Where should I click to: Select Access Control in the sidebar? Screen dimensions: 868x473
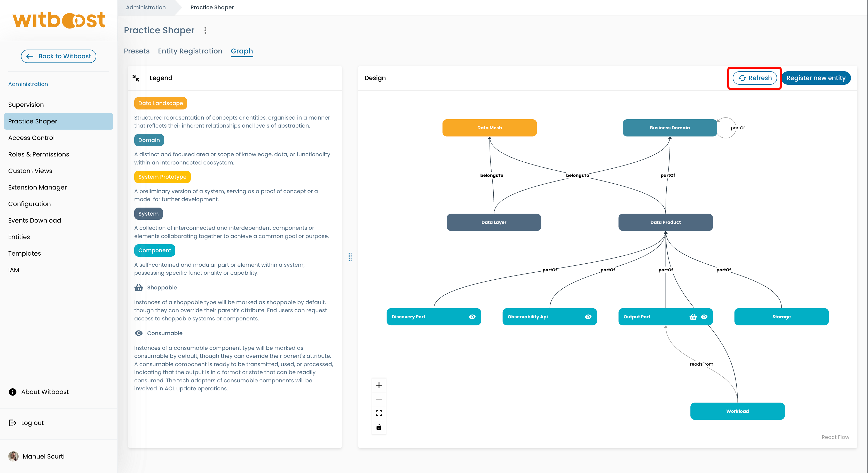point(31,138)
